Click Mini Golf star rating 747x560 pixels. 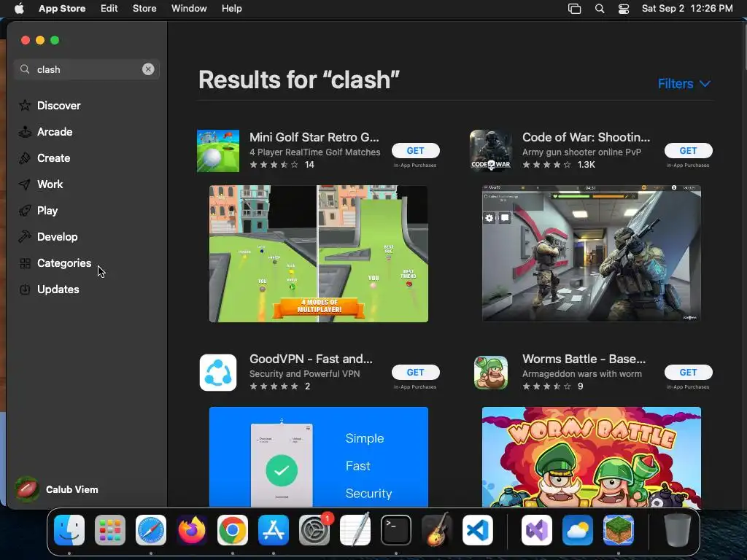[274, 165]
